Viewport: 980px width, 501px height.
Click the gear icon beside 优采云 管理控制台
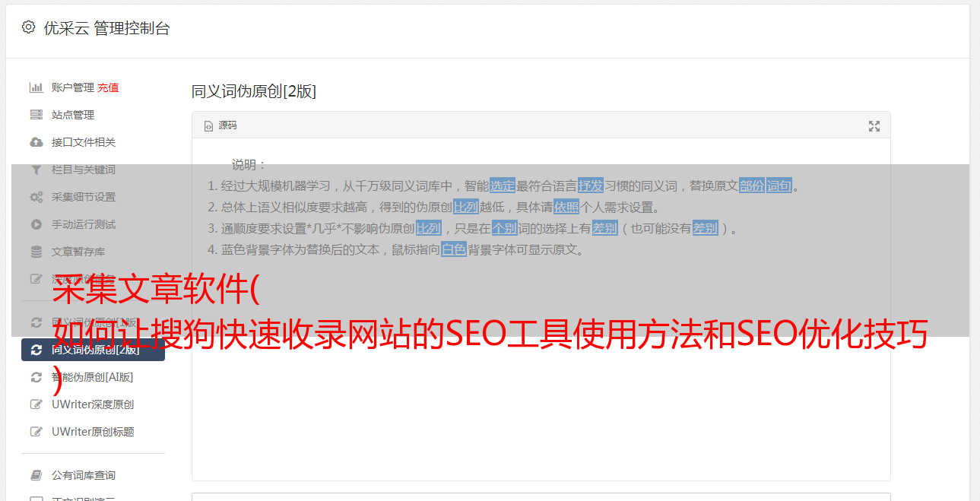(28, 27)
